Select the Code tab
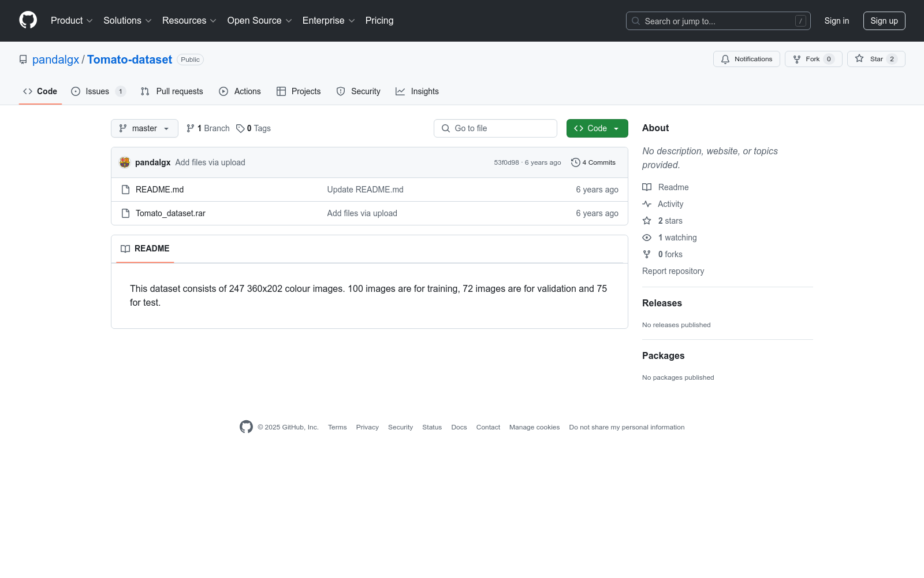 tap(40, 91)
